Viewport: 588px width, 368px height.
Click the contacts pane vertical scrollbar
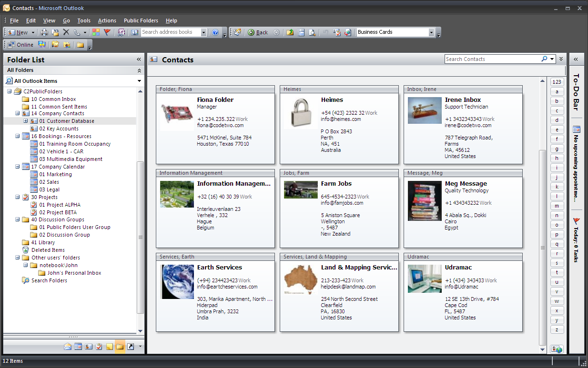point(542,248)
